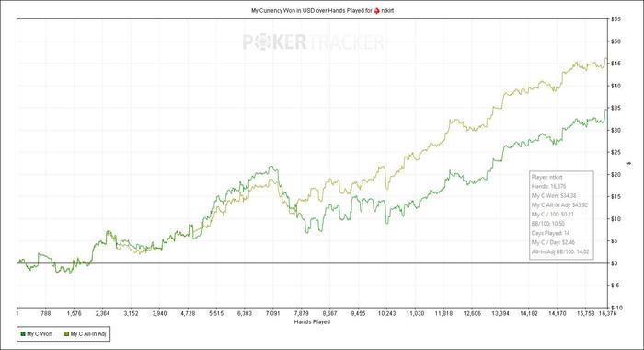Click the '2,364' x-axis tick label
This screenshot has width=644, height=350.
point(102,313)
